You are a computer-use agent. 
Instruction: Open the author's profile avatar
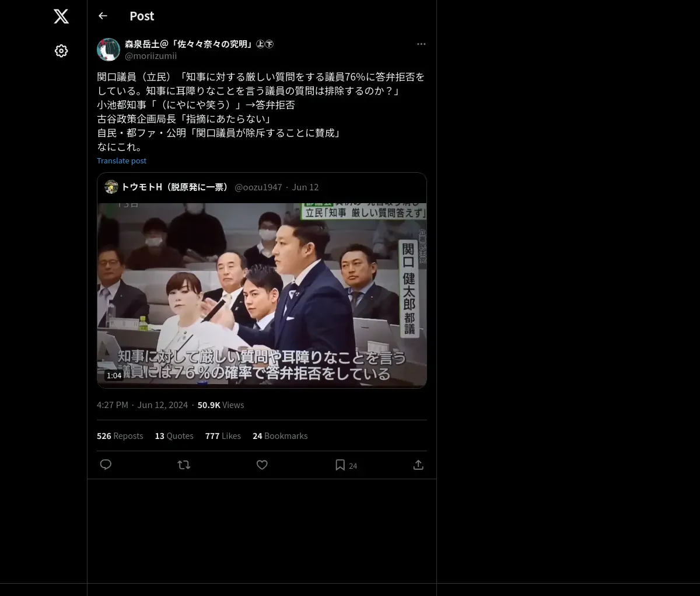(x=108, y=50)
